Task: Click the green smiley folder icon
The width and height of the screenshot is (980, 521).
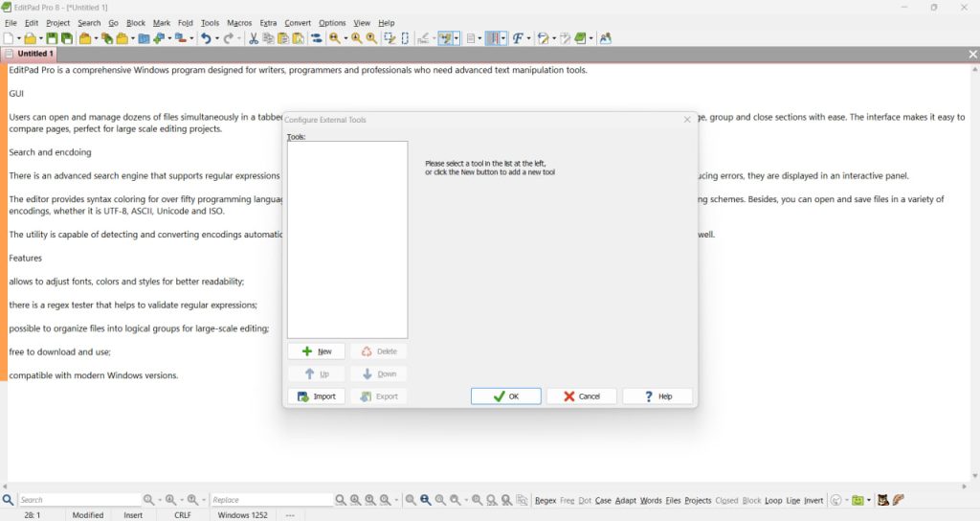Action: 858,500
